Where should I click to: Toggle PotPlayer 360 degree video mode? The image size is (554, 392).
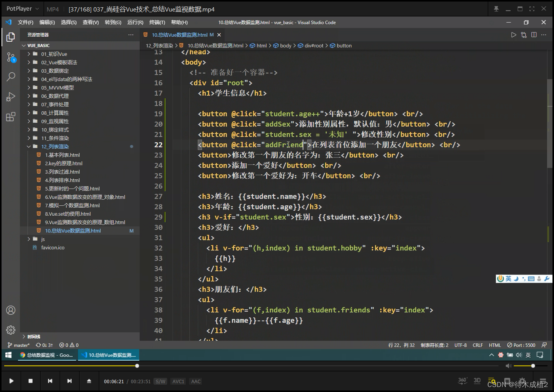coord(463,381)
